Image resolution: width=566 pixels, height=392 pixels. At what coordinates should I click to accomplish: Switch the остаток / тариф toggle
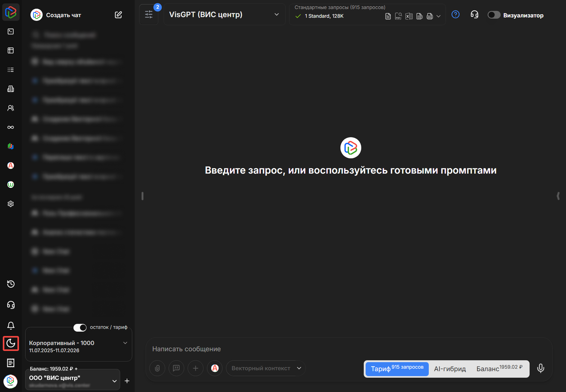[80, 328]
